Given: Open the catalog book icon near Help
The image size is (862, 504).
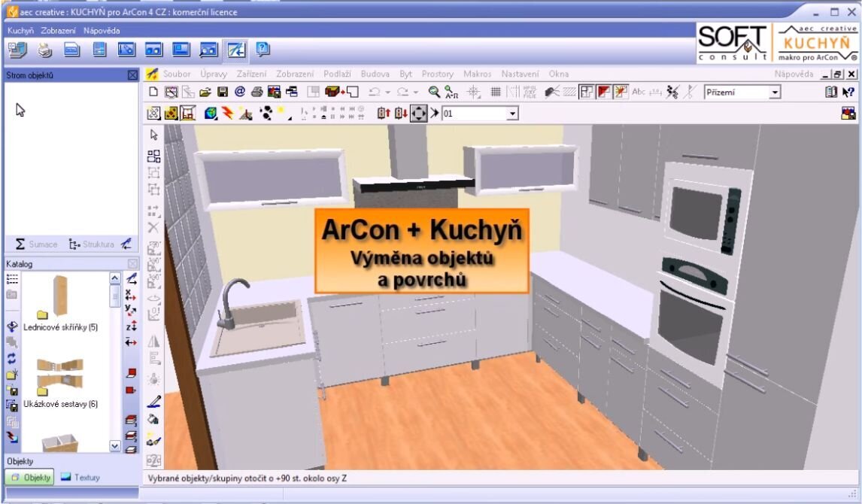Looking at the screenshot, I should tap(831, 92).
